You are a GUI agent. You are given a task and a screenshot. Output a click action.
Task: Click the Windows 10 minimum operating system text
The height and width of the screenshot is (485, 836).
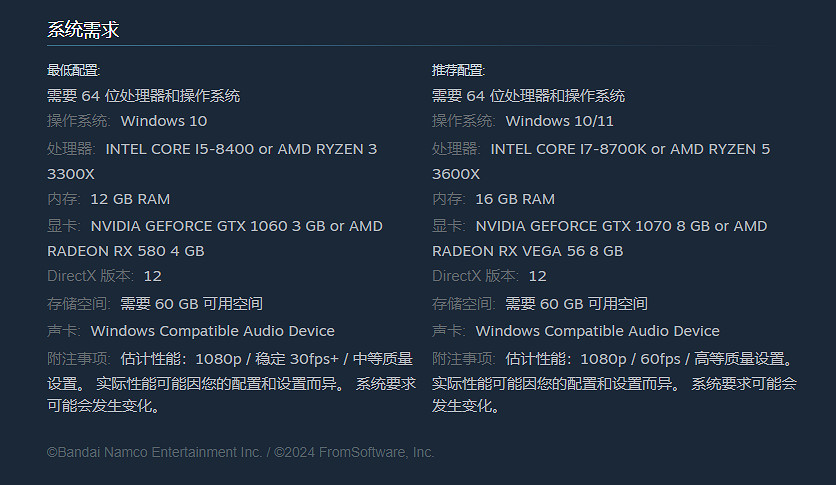tap(163, 121)
